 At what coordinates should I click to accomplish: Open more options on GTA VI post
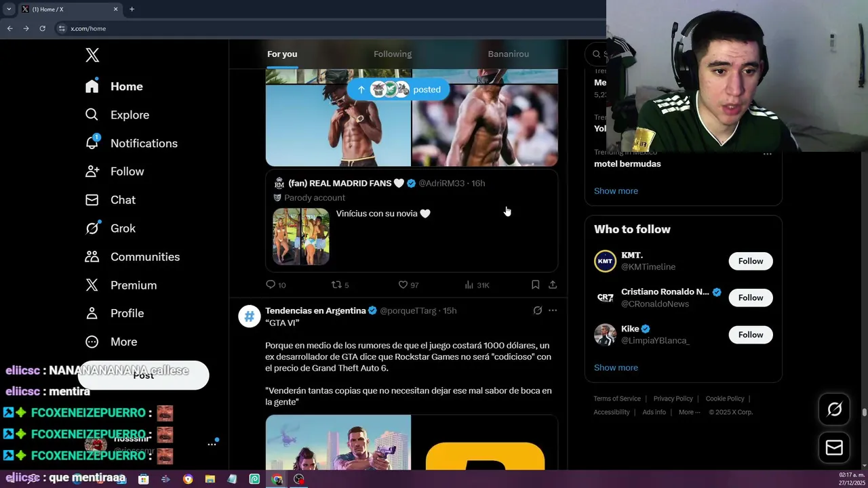pos(553,310)
